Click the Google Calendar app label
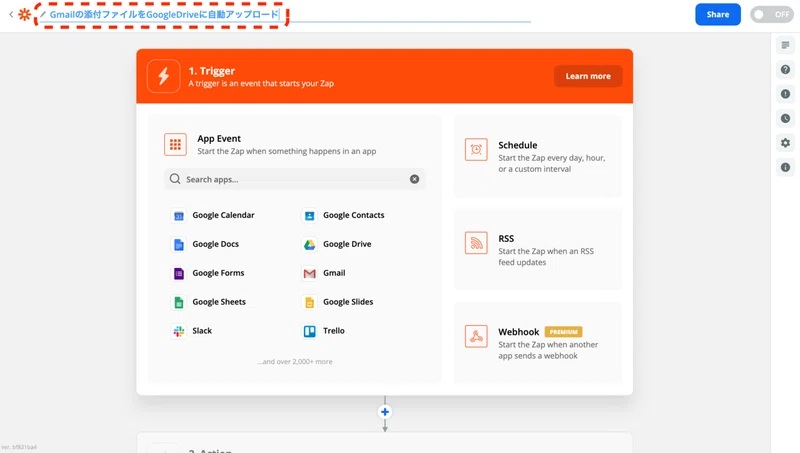800x453 pixels. click(223, 215)
